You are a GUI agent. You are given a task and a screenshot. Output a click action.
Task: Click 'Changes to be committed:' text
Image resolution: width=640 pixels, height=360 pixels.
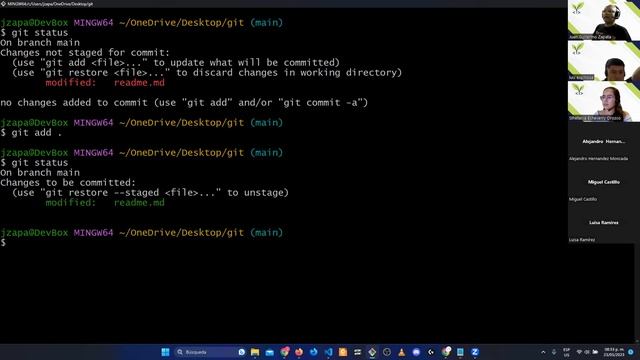(x=68, y=182)
